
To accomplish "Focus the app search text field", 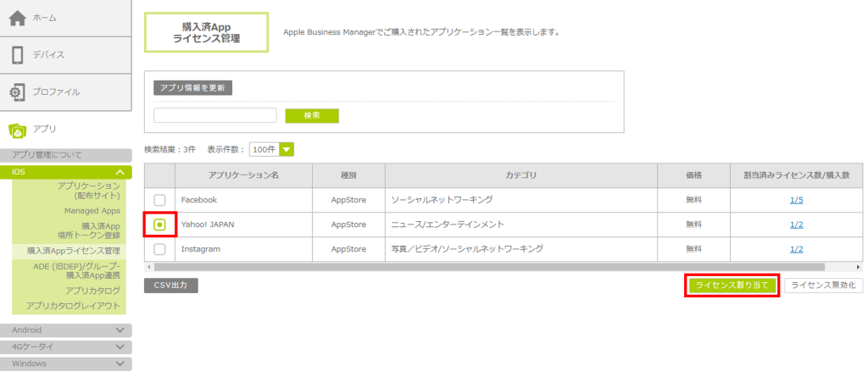I will 215,115.
